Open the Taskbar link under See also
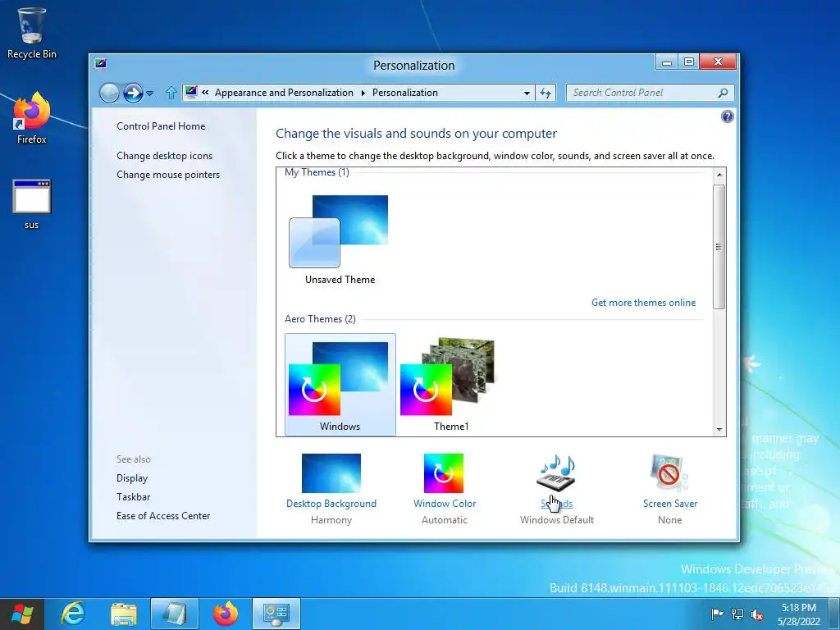 [134, 496]
